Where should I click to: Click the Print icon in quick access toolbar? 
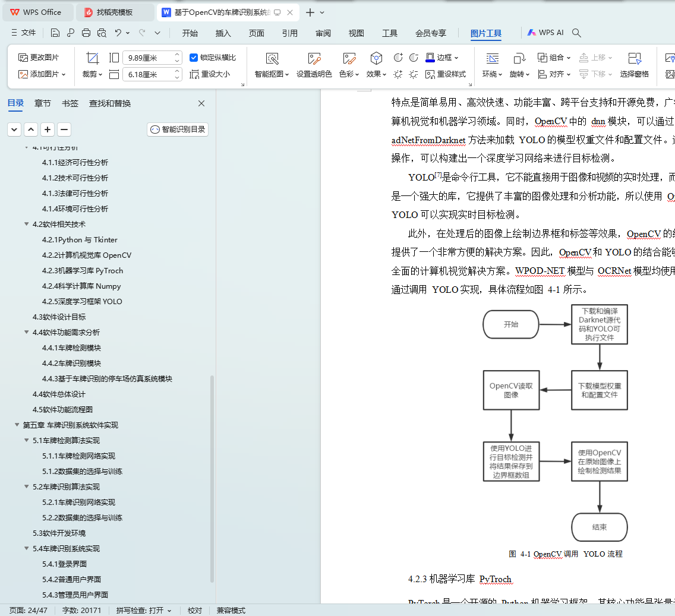86,33
